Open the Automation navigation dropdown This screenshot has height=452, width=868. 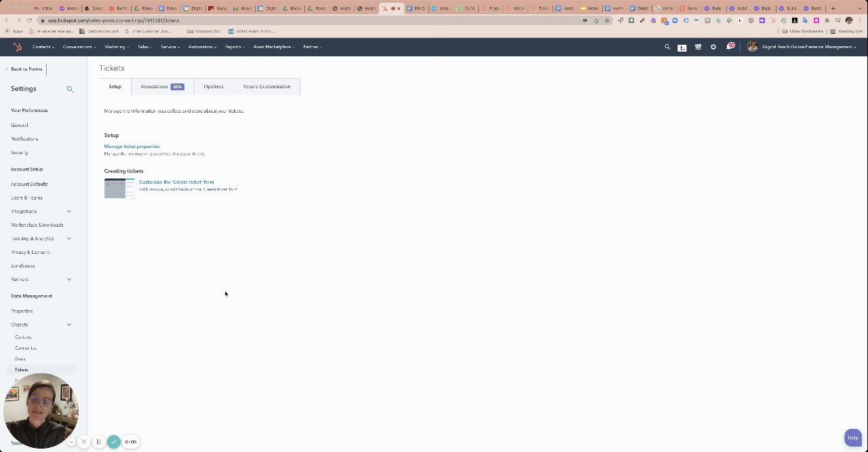pyautogui.click(x=203, y=47)
